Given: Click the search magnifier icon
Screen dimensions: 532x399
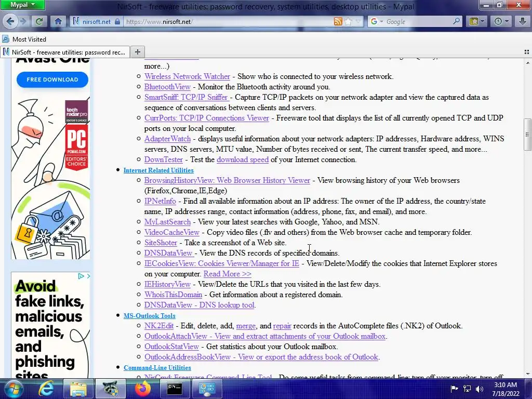Looking at the screenshot, I should tap(457, 21).
